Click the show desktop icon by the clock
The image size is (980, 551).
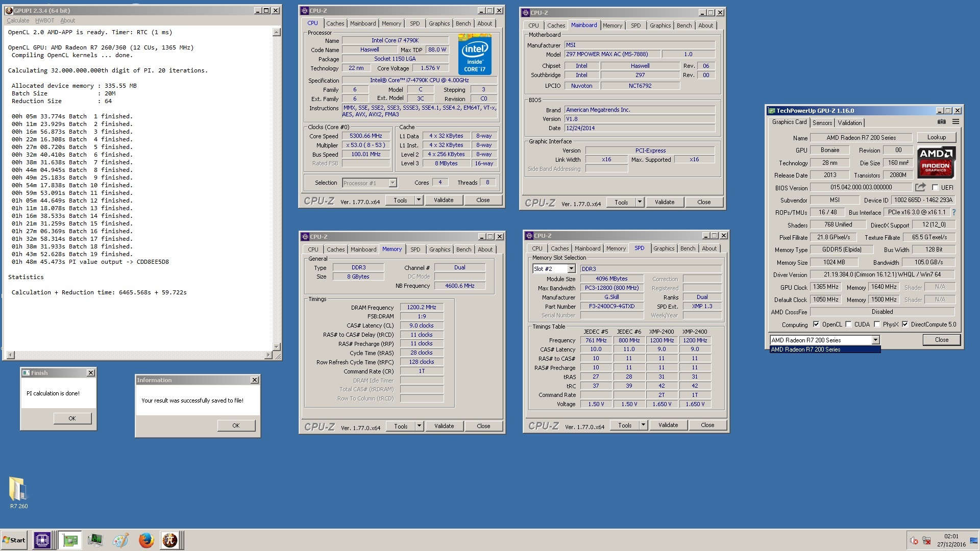click(x=974, y=541)
